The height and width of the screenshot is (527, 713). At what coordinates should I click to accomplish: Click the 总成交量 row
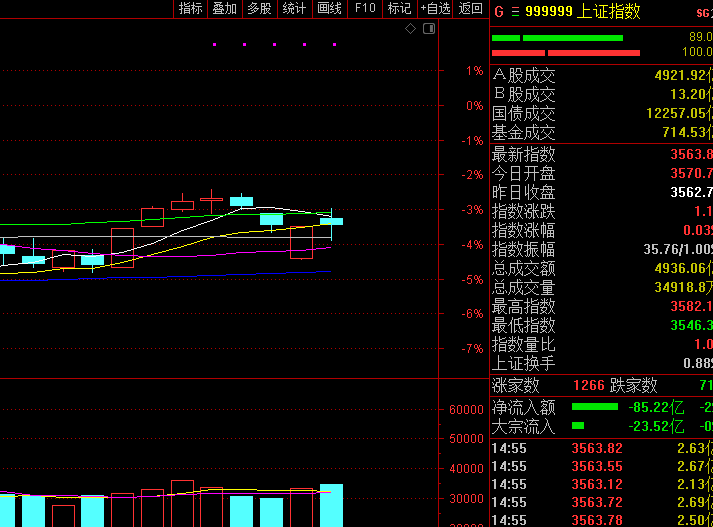point(602,288)
